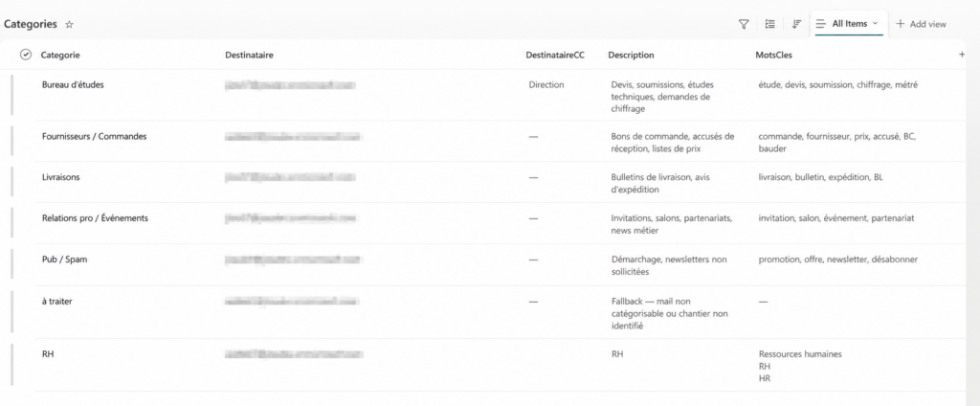Toggle select all items circle checkbox

pyautogui.click(x=26, y=55)
